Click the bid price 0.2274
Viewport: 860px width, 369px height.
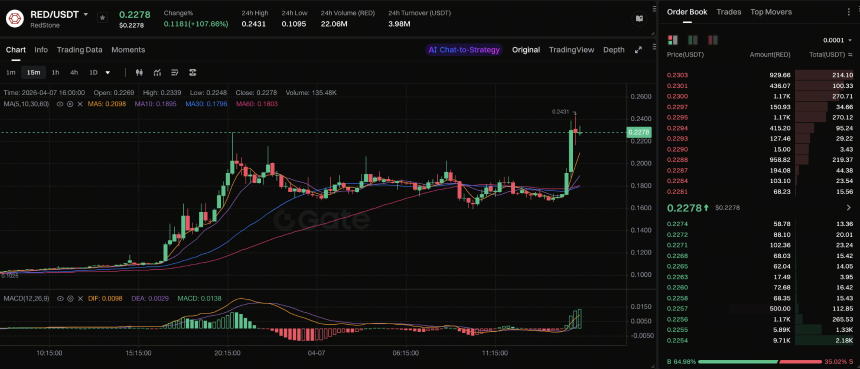point(677,224)
